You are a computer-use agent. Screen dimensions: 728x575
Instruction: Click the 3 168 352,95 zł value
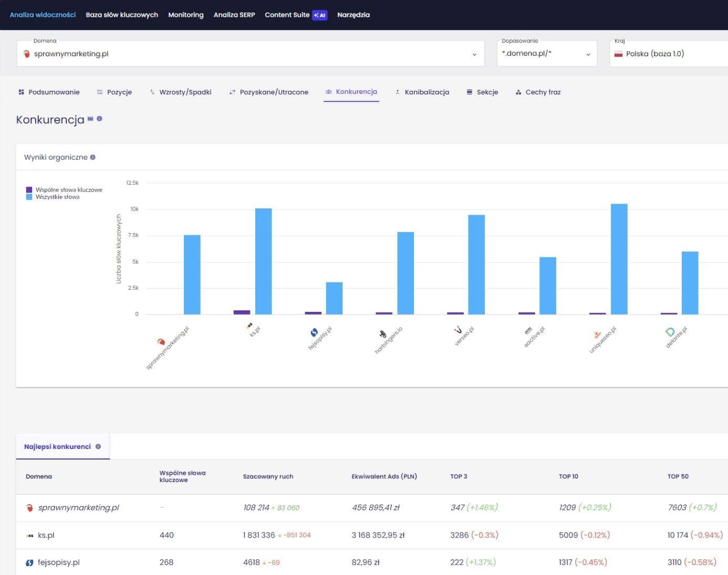pyautogui.click(x=378, y=535)
